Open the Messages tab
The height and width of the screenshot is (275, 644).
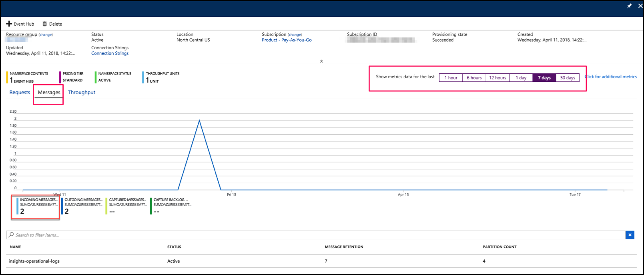49,93
